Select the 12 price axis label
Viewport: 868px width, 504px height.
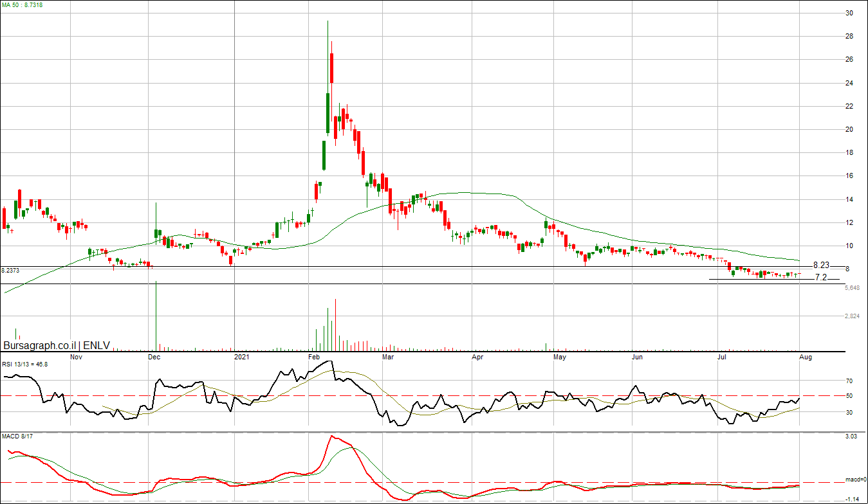tap(849, 222)
